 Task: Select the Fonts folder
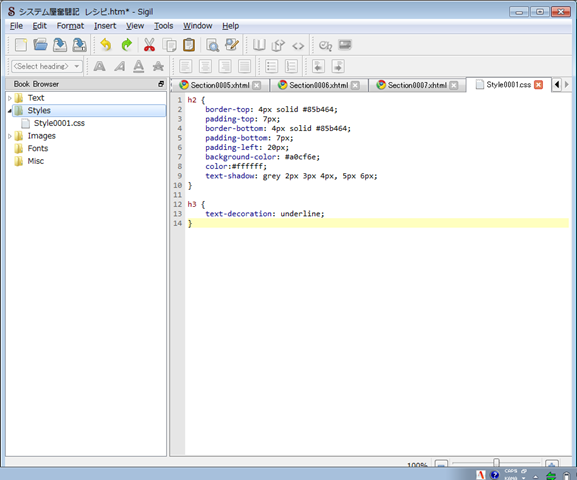click(38, 148)
